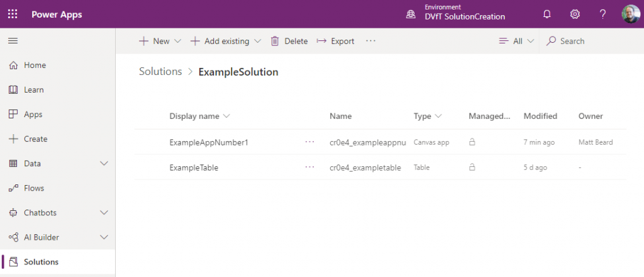This screenshot has width=644, height=277.
Task: Click the Canvas app type cell
Action: coord(431,143)
